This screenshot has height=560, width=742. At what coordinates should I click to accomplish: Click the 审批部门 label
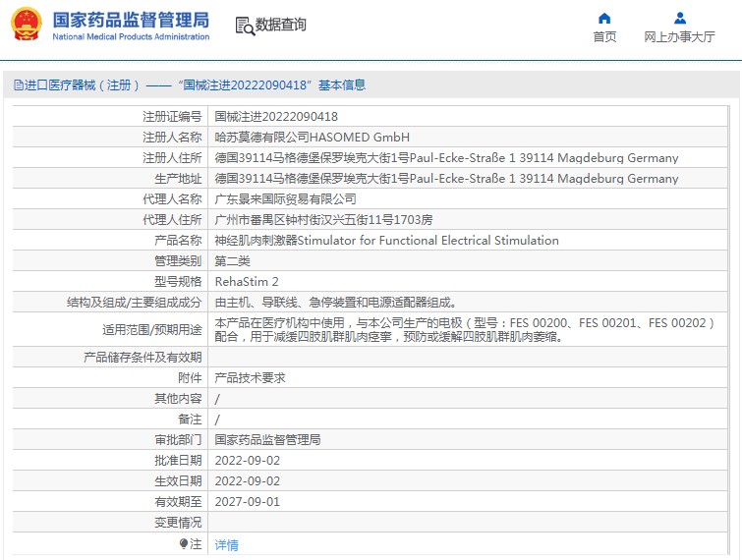click(x=178, y=440)
